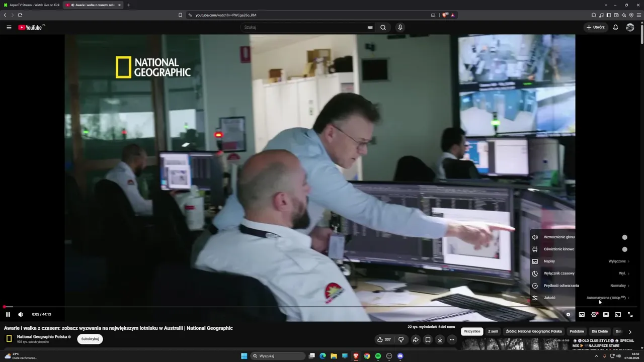Open the Brave Shields lion icon
Viewport: 644px width, 362px height.
[444, 15]
